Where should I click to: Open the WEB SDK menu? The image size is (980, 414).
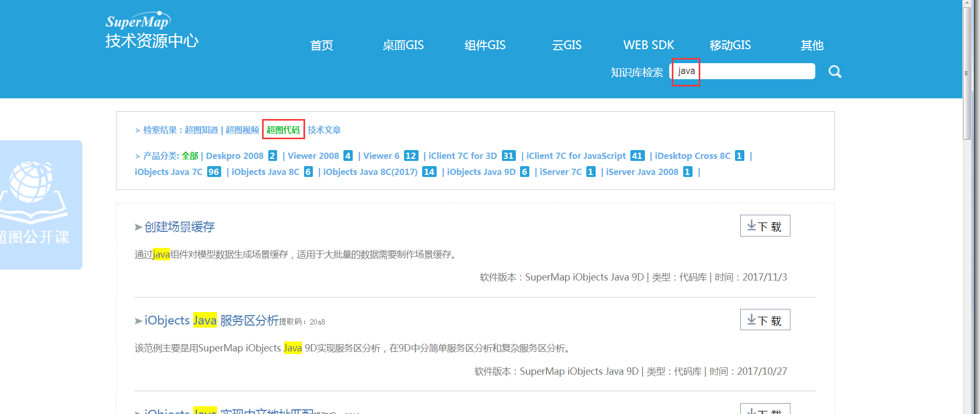(648, 46)
